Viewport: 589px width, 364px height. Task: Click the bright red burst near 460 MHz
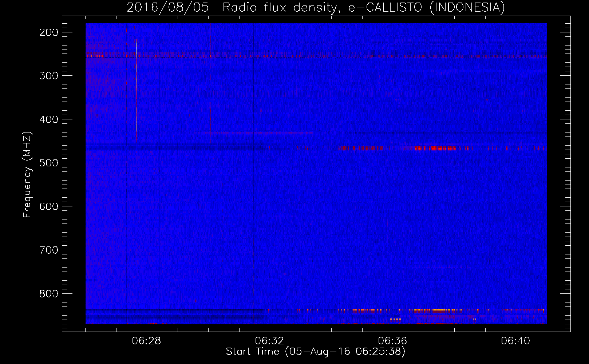435,148
